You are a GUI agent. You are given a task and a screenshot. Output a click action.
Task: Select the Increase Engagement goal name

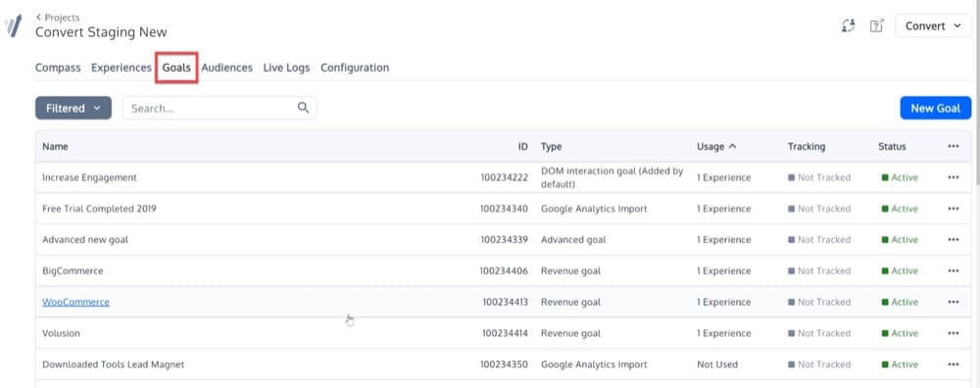click(x=89, y=177)
